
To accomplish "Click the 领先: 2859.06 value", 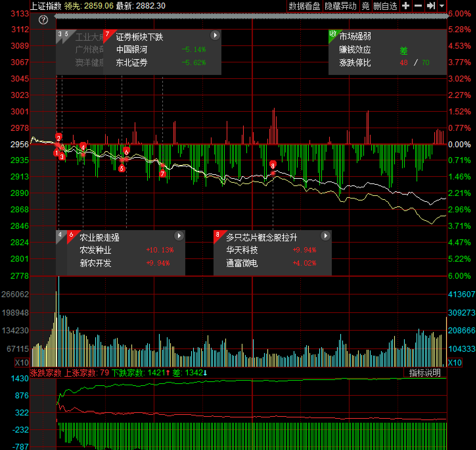I will click(x=89, y=6).
